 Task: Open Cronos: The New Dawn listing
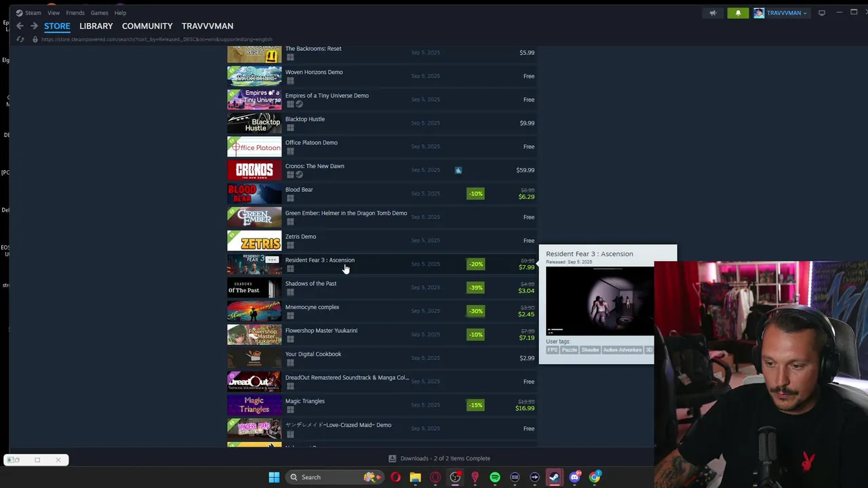tap(381, 170)
